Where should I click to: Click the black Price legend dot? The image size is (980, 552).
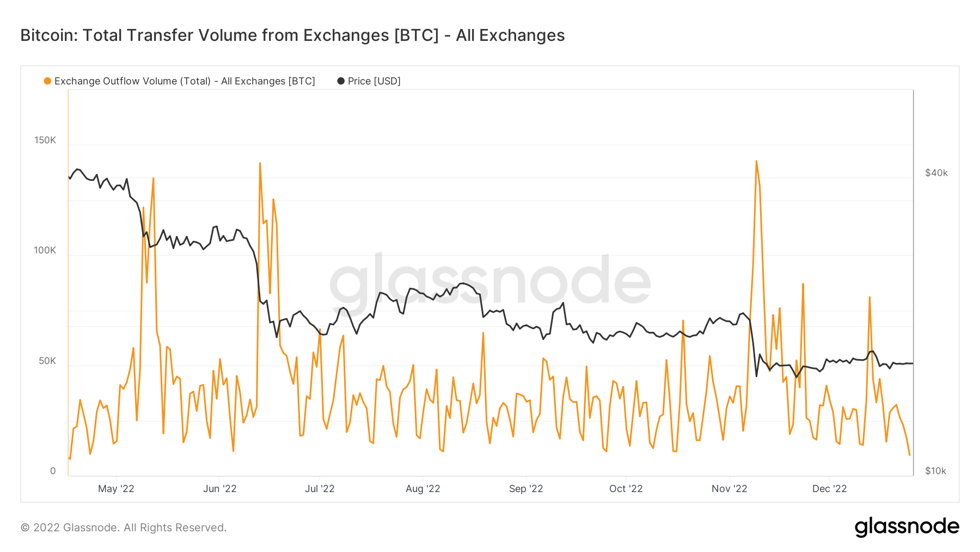pos(341,81)
